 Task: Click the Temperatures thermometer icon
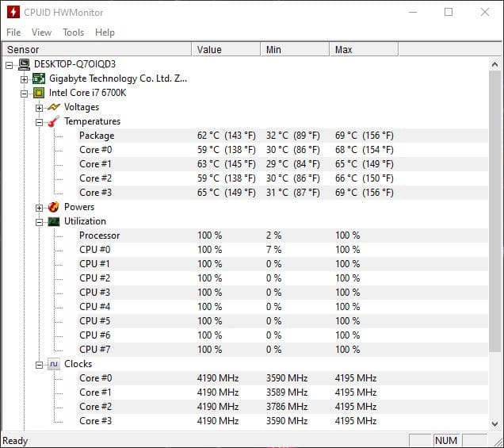54,121
